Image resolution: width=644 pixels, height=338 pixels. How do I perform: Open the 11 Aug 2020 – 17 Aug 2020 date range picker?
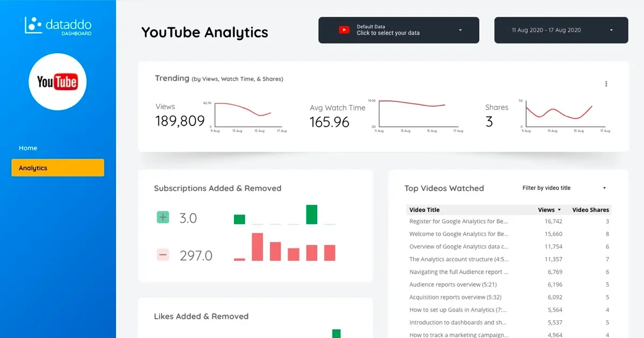(x=561, y=30)
